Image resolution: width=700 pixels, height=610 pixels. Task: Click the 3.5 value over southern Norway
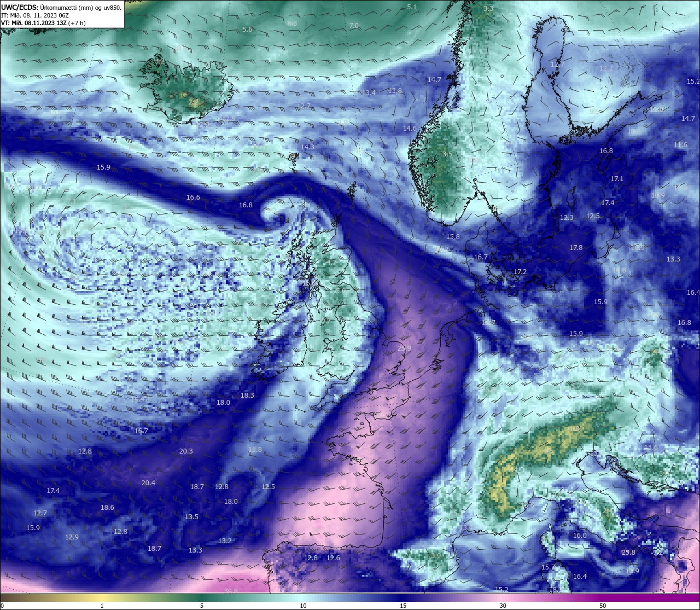pyautogui.click(x=447, y=154)
